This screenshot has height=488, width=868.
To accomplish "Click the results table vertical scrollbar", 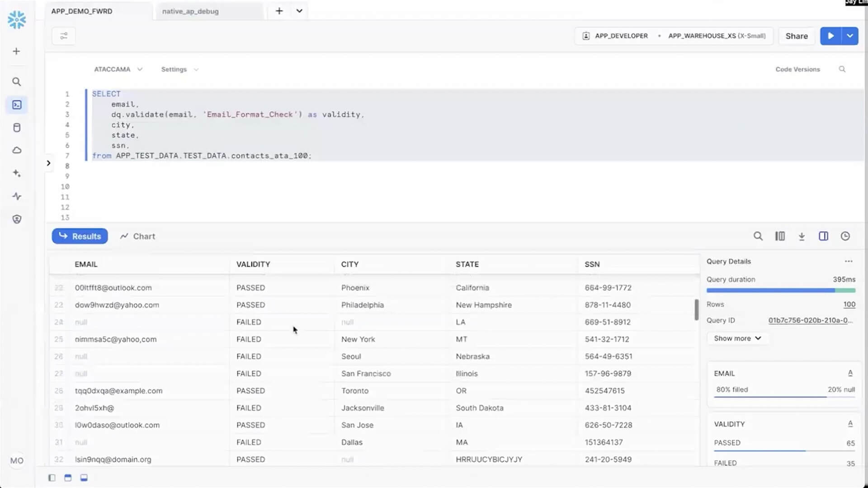I will pyautogui.click(x=696, y=310).
